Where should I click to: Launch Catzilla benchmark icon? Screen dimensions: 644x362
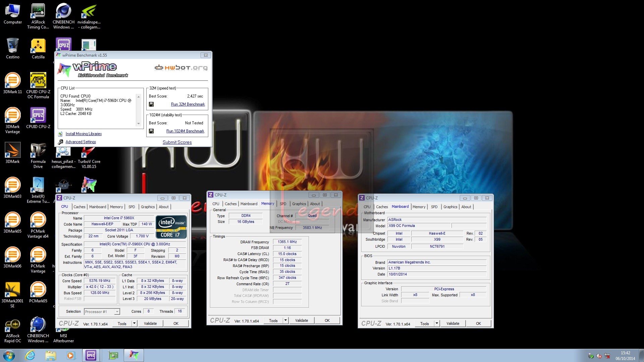pyautogui.click(x=38, y=49)
